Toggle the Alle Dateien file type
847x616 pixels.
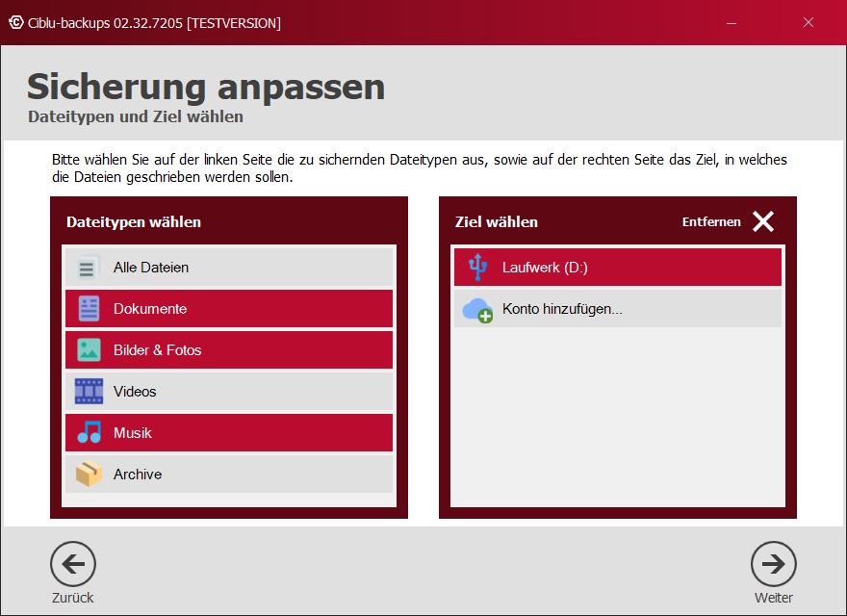pyautogui.click(x=229, y=267)
